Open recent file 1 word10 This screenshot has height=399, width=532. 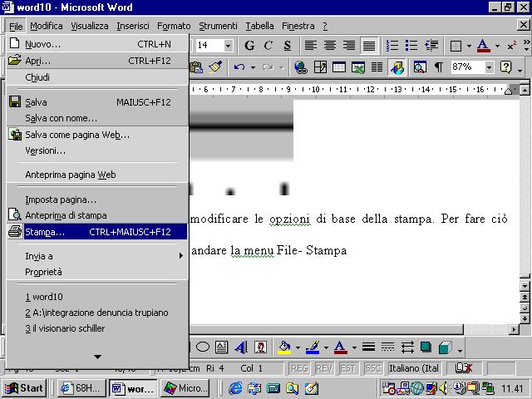97,297
